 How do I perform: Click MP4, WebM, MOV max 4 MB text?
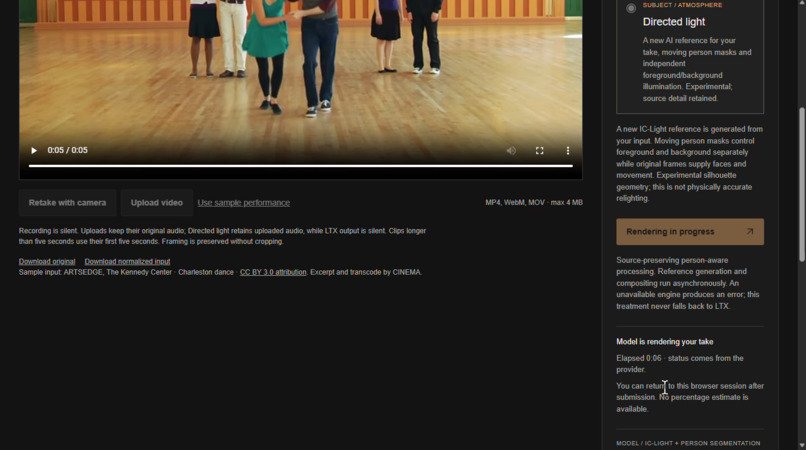[534, 203]
